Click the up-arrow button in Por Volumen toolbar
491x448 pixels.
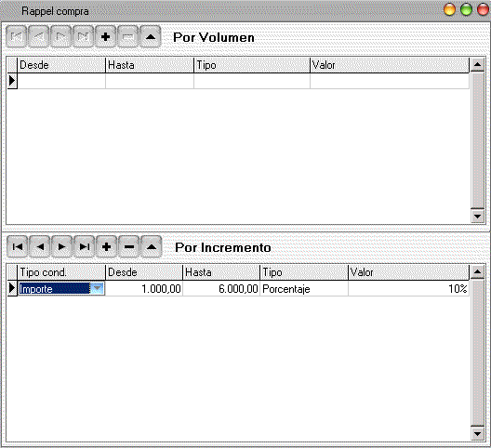[x=151, y=36]
